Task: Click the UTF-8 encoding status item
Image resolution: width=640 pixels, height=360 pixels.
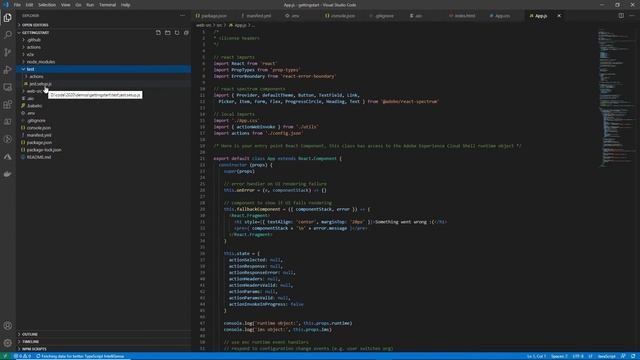Action: click(x=578, y=356)
